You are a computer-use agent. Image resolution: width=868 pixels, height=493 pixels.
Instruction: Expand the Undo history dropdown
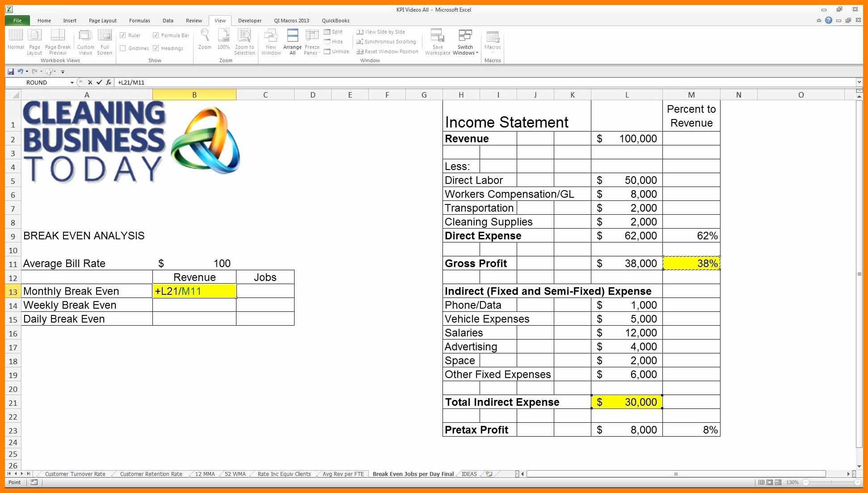click(x=28, y=71)
